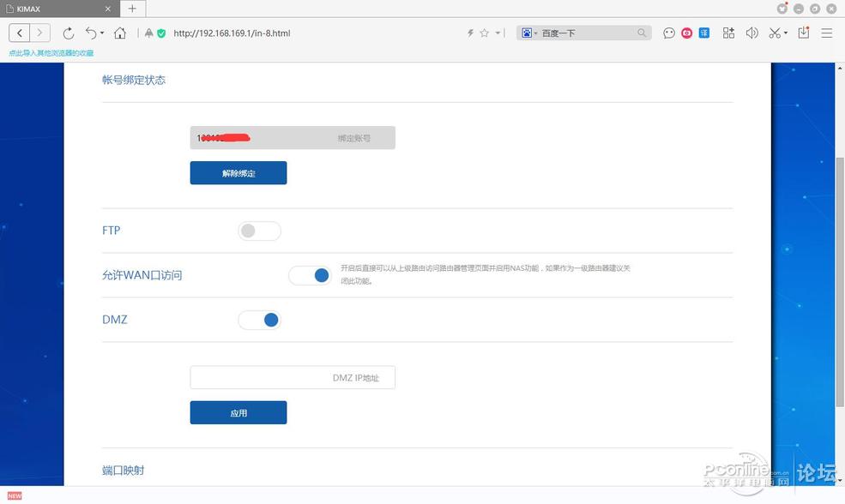Screen dimensions: 845x504
Task: Open the hamburger menu
Action: (x=826, y=33)
